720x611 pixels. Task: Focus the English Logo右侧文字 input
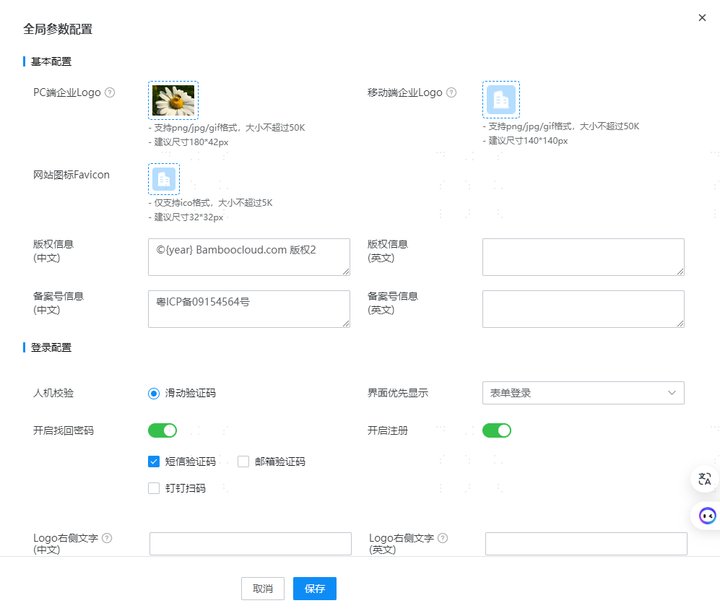click(586, 544)
